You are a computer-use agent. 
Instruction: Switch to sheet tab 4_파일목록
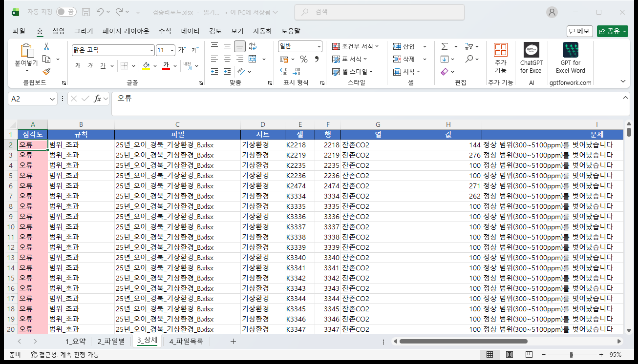[186, 342]
